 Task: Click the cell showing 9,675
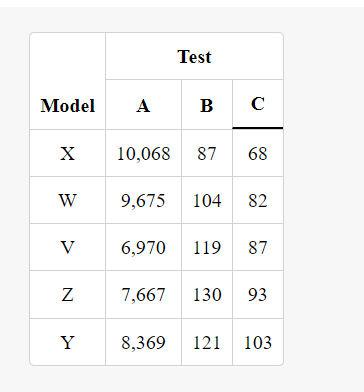click(x=143, y=200)
